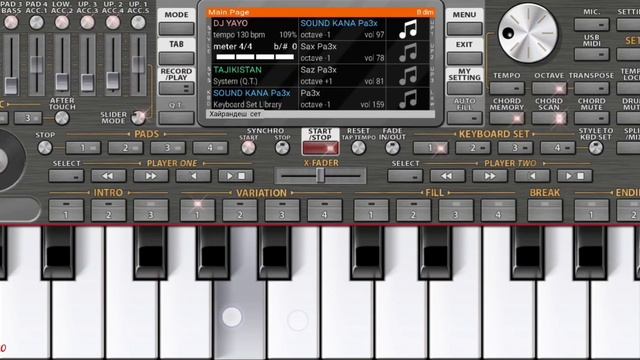Click the Q.T. button
The width and height of the screenshot is (640, 360).
coord(176,118)
